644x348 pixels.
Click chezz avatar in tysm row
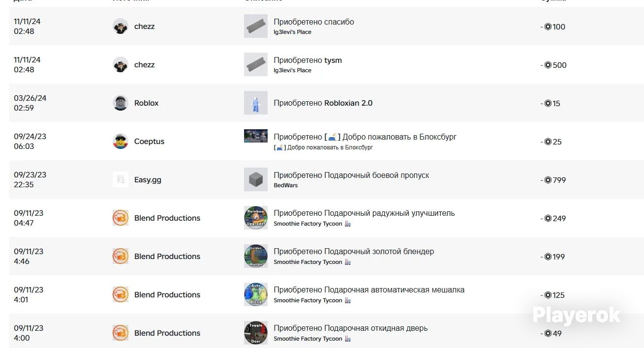121,65
